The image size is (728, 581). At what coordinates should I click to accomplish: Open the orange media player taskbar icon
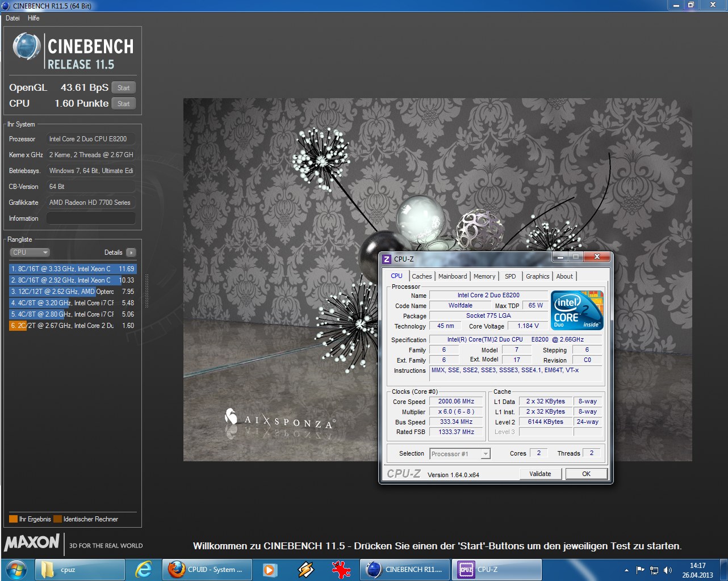coord(270,570)
